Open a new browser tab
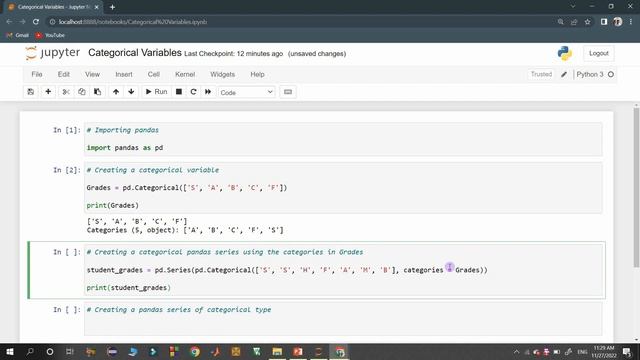This screenshot has height=360, width=640. [x=112, y=7]
